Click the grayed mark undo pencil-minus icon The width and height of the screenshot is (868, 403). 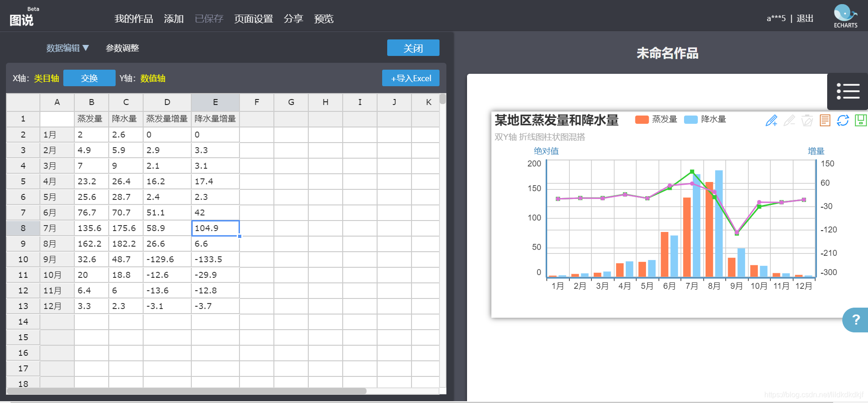(789, 121)
